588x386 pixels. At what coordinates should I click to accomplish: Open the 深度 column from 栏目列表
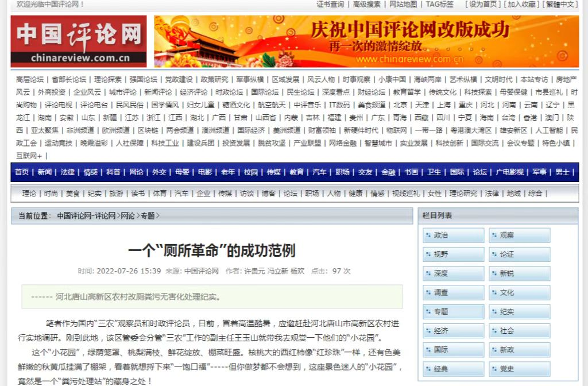453,274
